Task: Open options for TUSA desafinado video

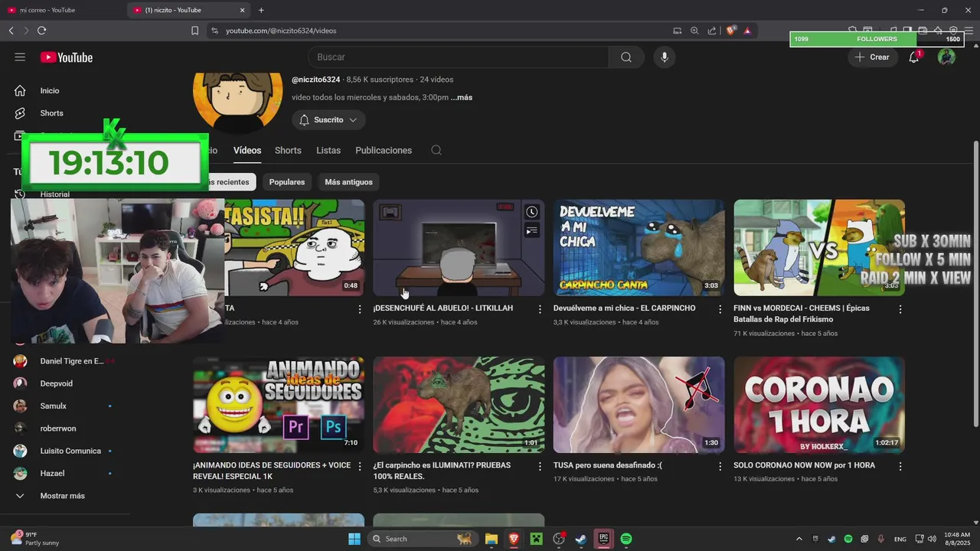Action: 720,466
